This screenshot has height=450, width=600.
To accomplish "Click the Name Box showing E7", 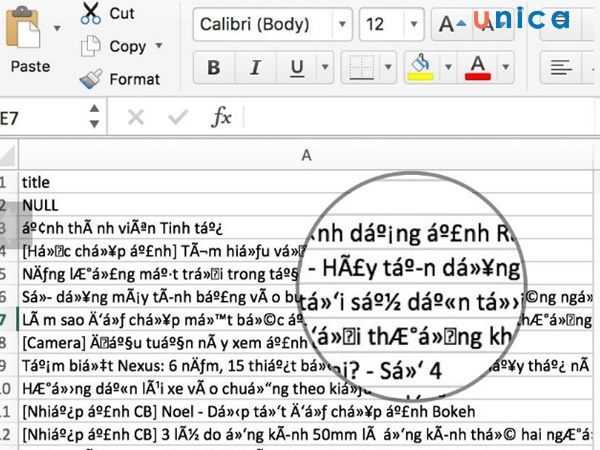I will (42, 117).
